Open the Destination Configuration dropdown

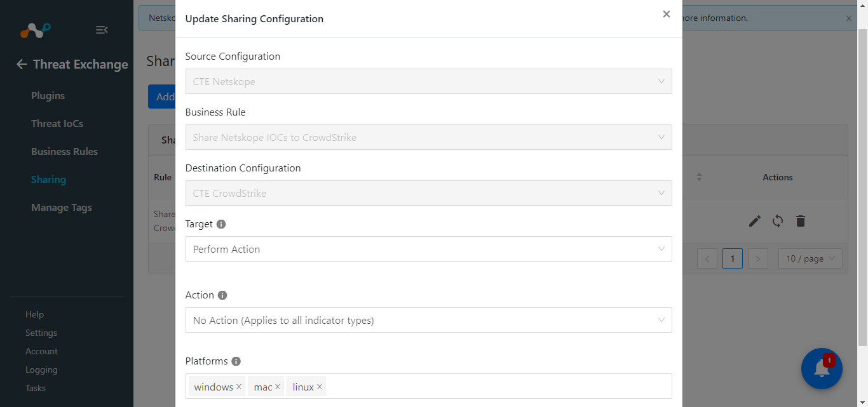click(428, 193)
